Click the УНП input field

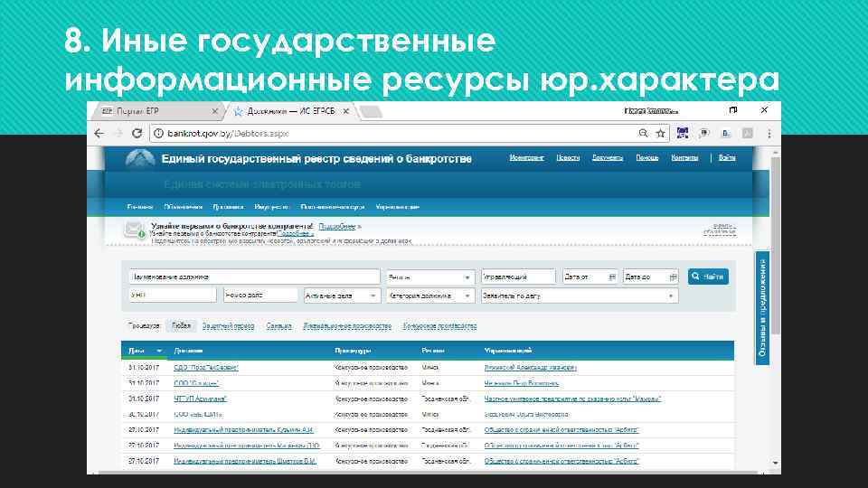point(172,296)
